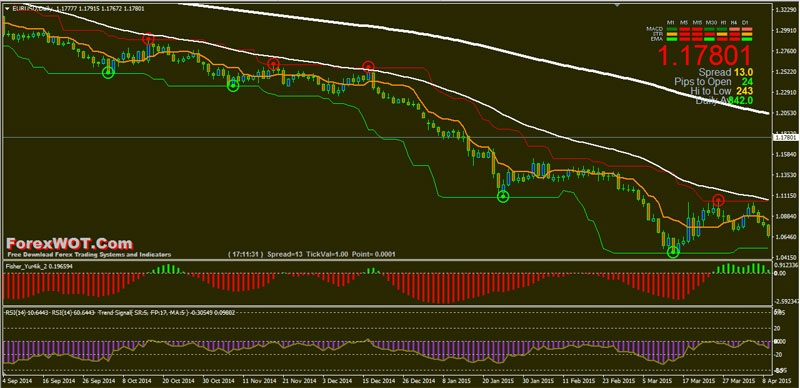Click the 1.17801 current price tag on the axis
Image resolution: width=800 pixels, height=388 pixels.
pyautogui.click(x=786, y=137)
